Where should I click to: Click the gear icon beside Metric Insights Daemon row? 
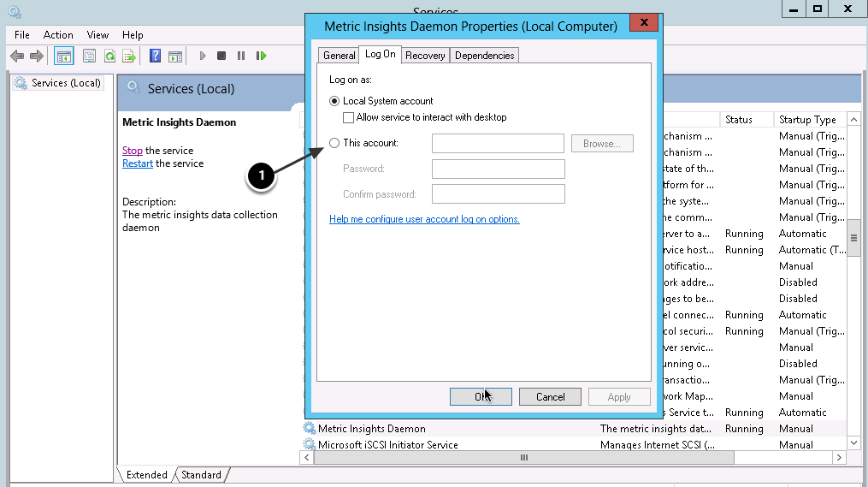tap(310, 428)
